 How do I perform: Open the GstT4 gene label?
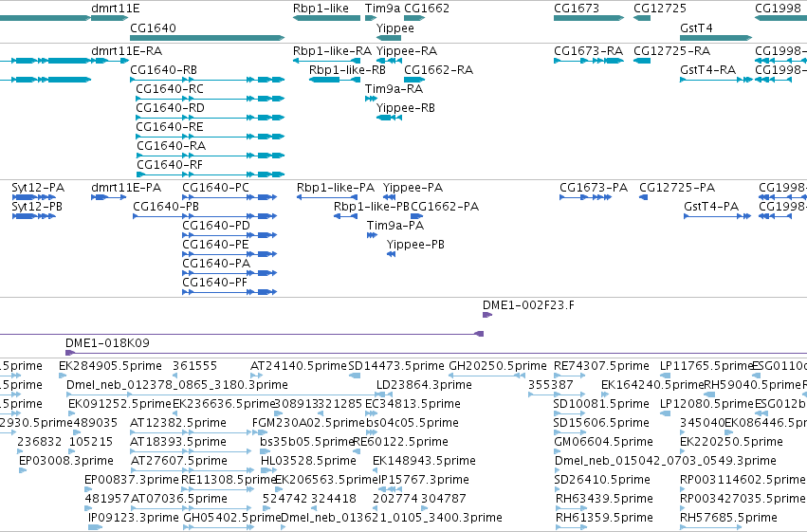(x=696, y=28)
